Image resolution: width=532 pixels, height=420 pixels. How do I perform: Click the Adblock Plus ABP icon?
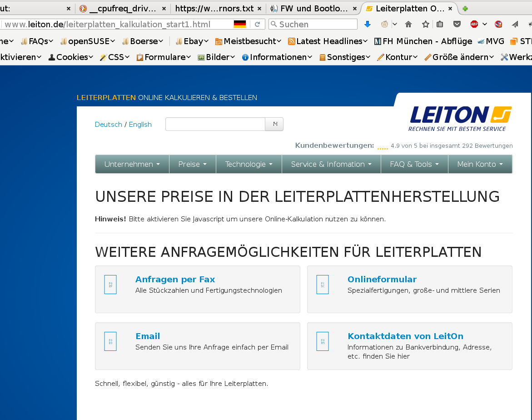pos(474,24)
